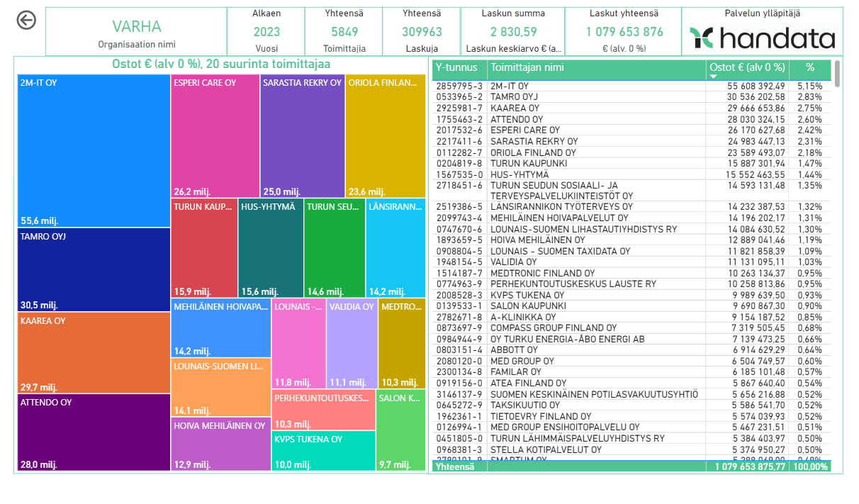Click the 309963 Laskuja card

(422, 33)
